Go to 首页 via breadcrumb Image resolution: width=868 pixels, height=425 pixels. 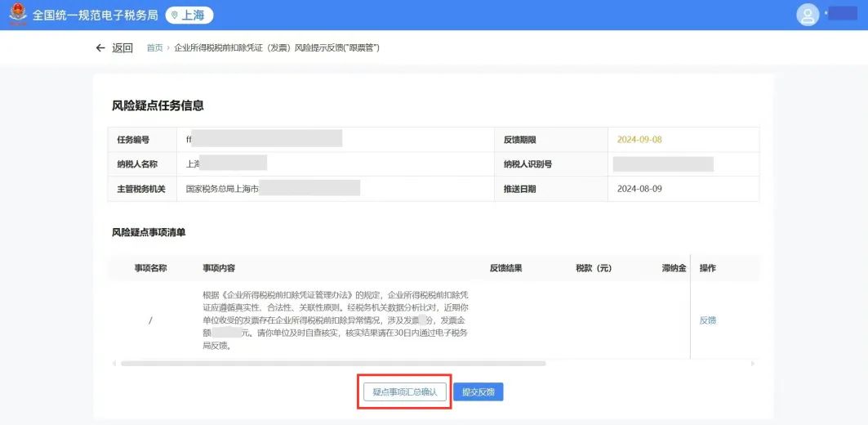[x=154, y=48]
